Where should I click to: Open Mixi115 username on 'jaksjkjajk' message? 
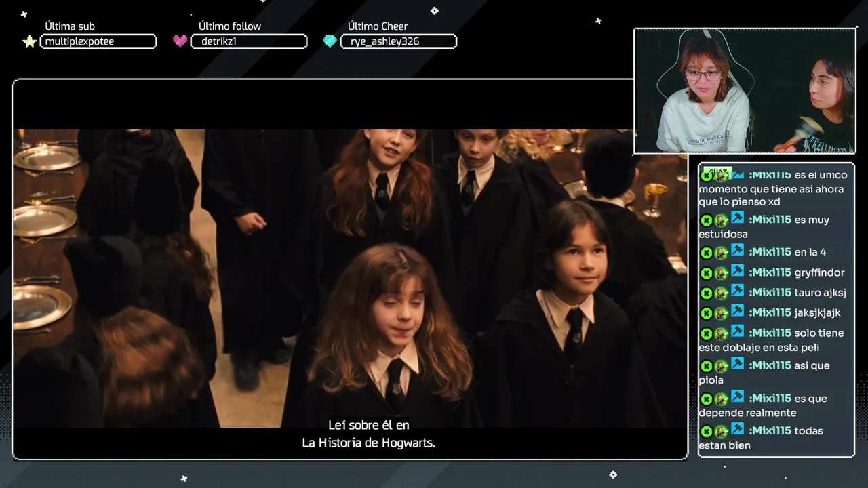pyautogui.click(x=770, y=312)
